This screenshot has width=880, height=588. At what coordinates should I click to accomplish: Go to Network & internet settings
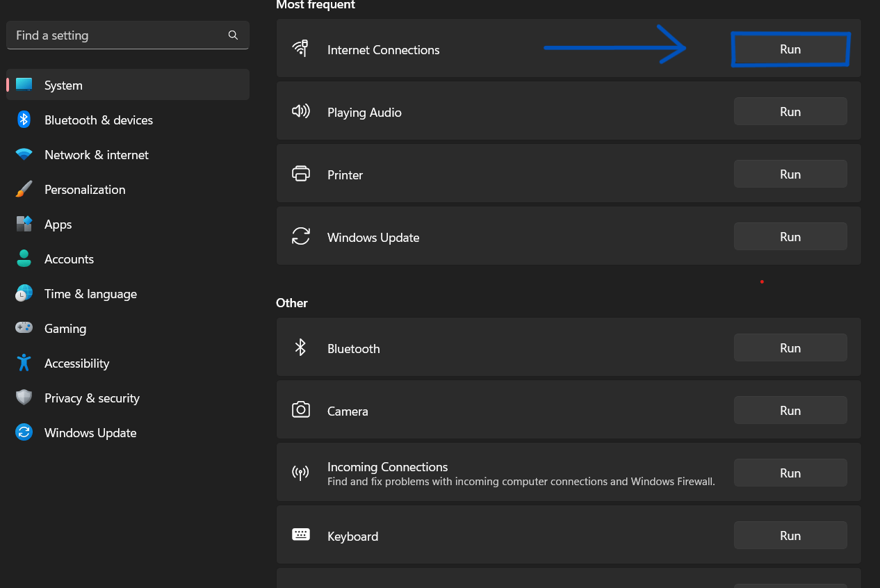[x=128, y=154]
